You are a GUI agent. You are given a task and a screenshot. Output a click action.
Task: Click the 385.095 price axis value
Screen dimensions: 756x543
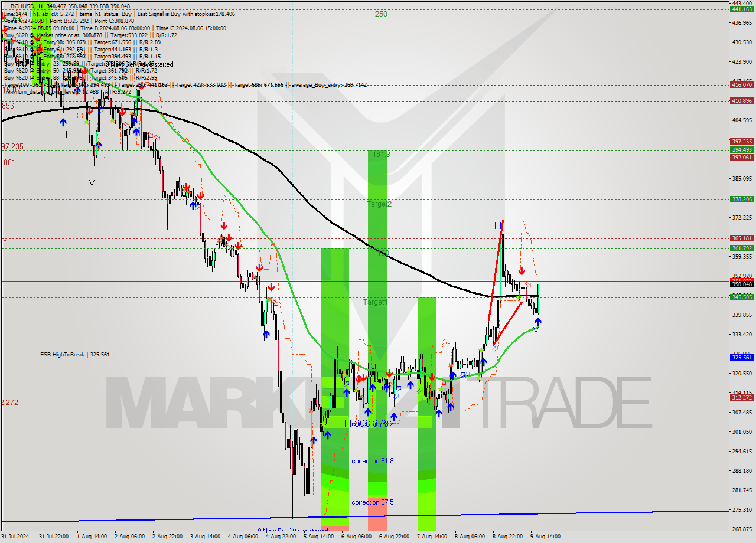click(x=742, y=178)
